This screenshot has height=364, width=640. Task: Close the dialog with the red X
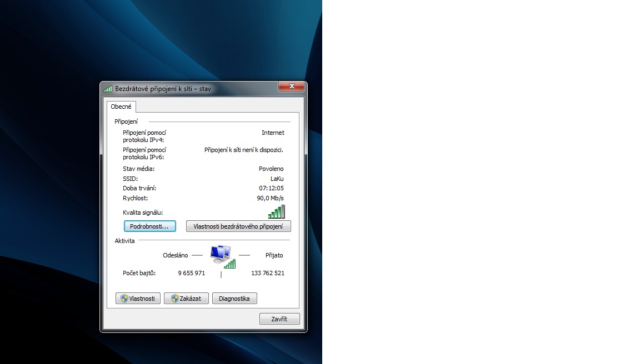tap(292, 86)
